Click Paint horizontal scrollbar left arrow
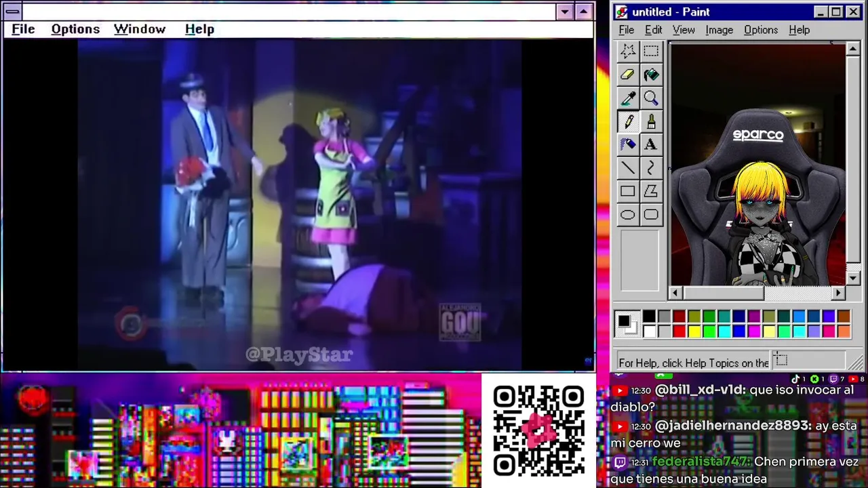 click(x=675, y=293)
